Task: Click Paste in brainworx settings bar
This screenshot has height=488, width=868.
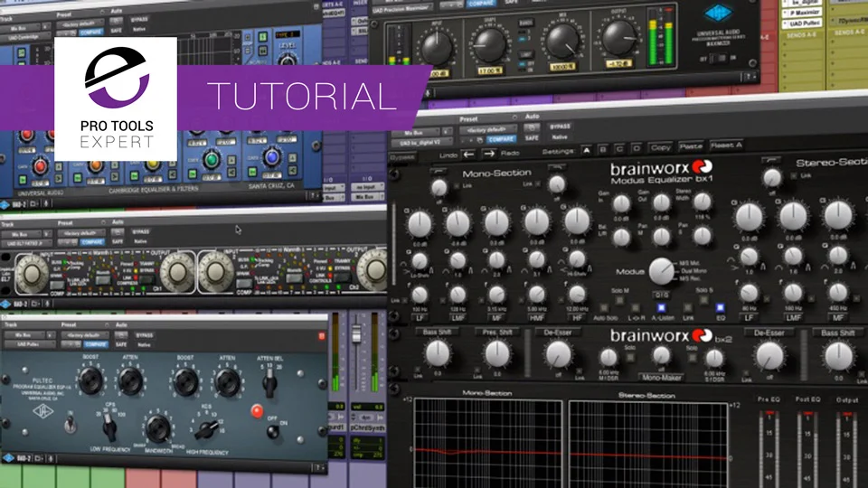Action: 691,146
